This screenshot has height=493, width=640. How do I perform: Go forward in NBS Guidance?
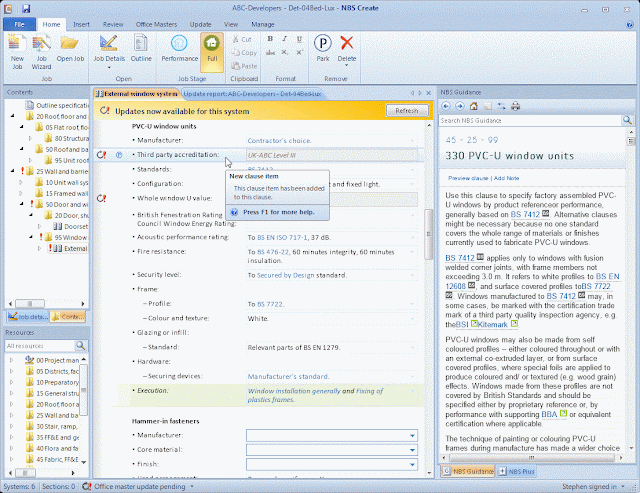click(x=460, y=106)
